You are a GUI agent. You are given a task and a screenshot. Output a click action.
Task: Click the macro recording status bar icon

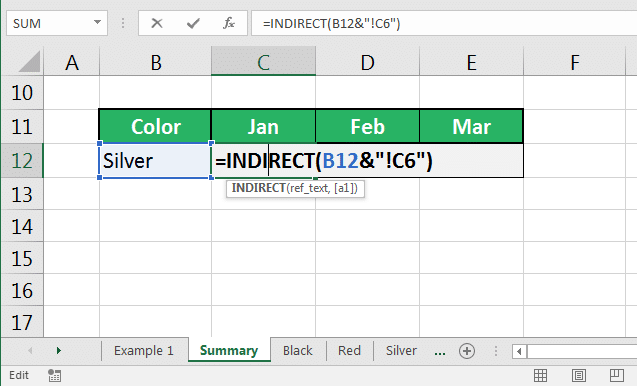click(x=54, y=375)
